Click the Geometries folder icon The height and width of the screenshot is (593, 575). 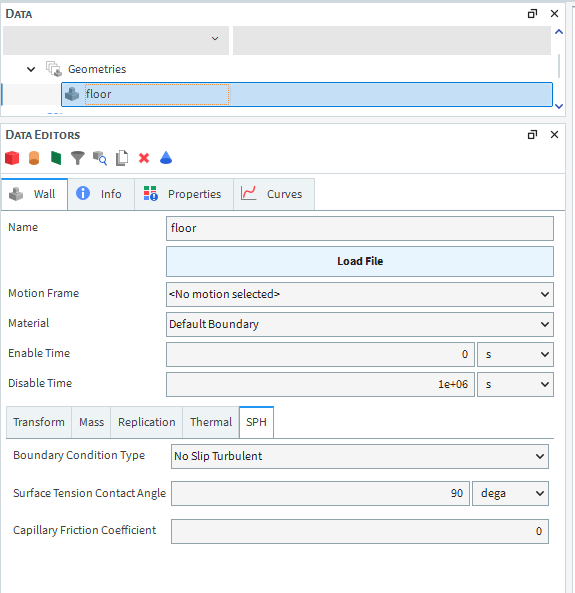click(53, 69)
